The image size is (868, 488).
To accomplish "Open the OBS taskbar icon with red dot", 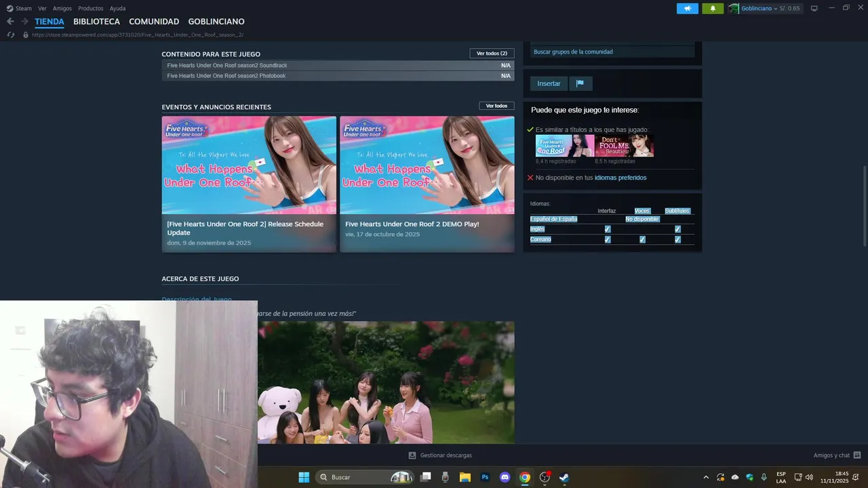I will point(545,477).
